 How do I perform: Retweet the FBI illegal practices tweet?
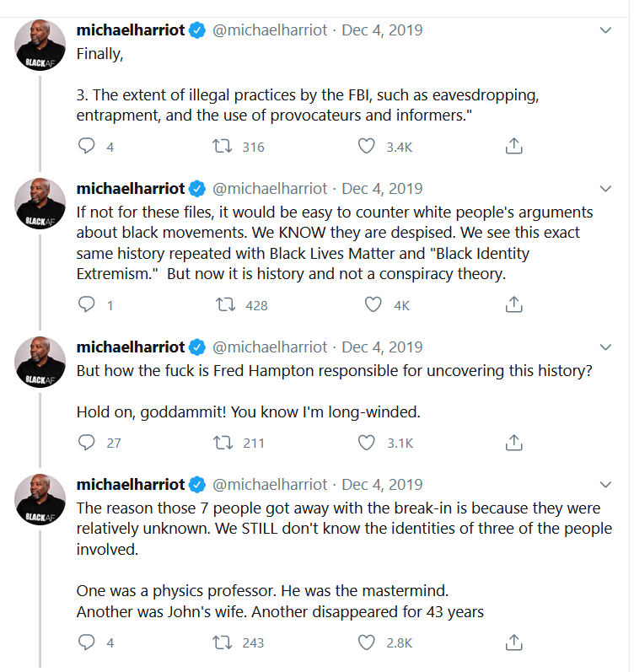223,147
